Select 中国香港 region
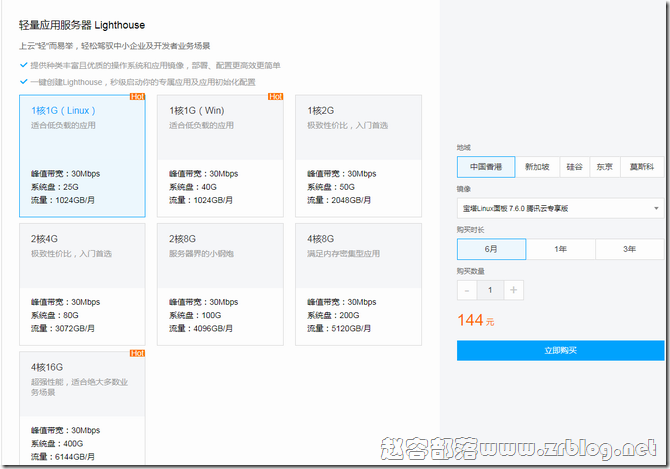Viewport: 670px width, 469px height. pos(486,167)
